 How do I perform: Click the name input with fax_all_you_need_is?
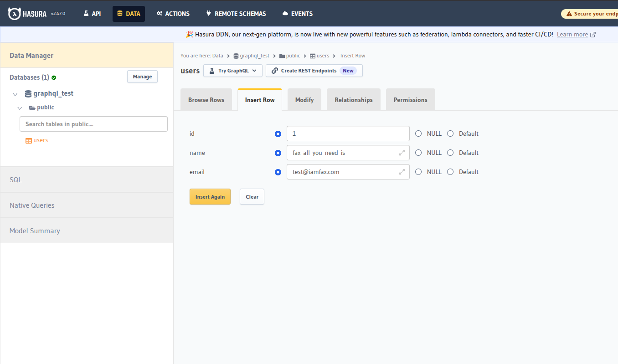[x=348, y=153]
